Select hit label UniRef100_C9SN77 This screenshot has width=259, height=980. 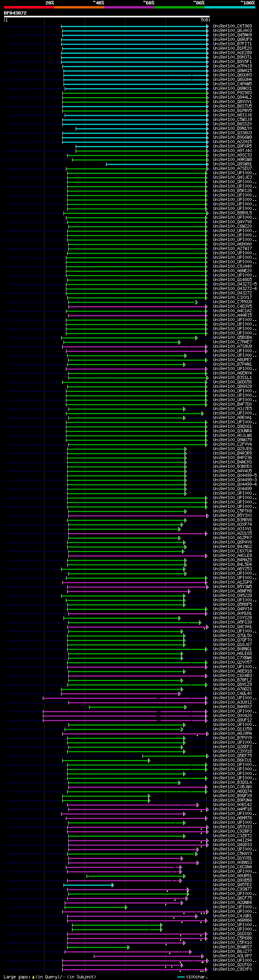click(232, 889)
